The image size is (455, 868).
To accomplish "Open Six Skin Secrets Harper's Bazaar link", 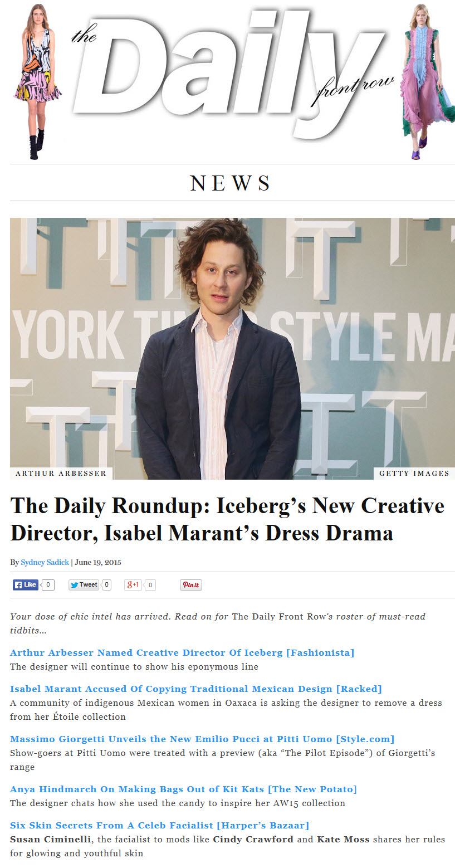I will 159,825.
